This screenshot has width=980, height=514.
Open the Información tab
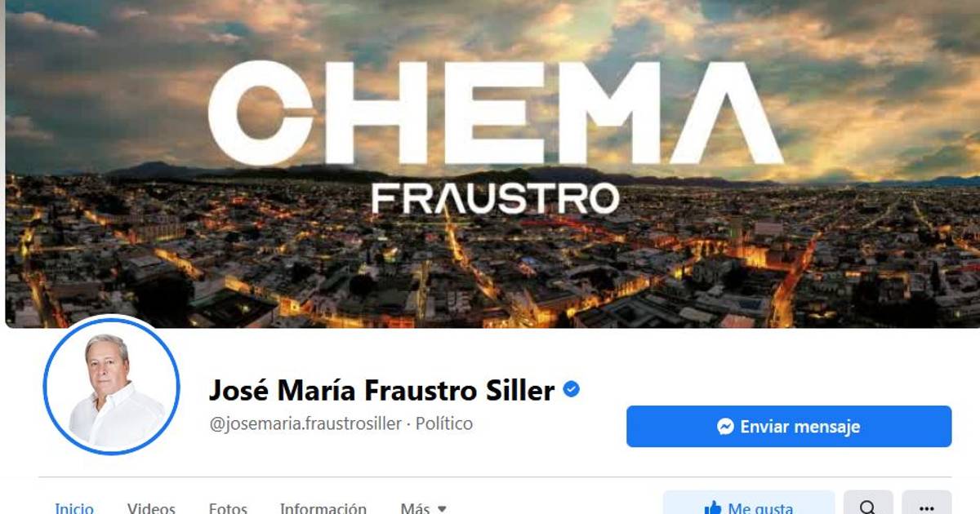point(323,508)
